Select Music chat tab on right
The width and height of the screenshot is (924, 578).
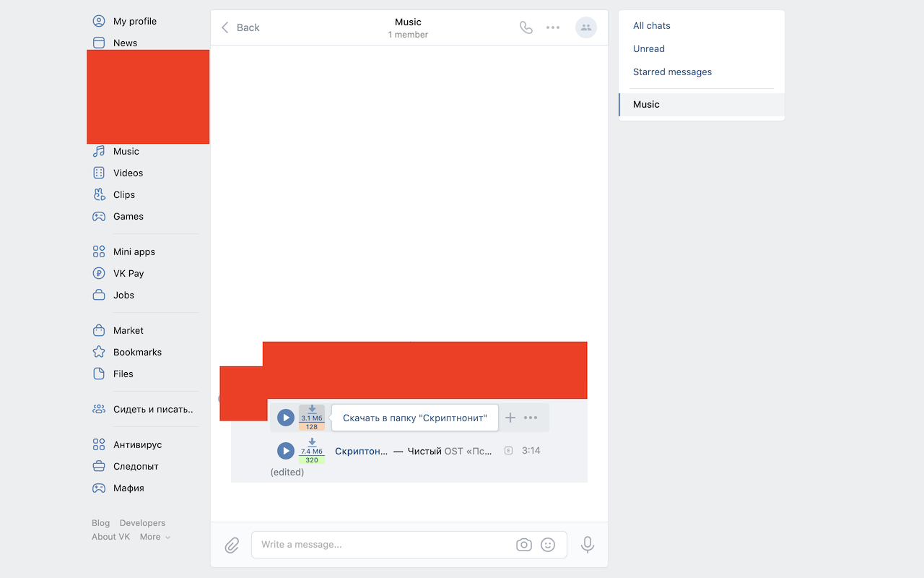click(702, 104)
